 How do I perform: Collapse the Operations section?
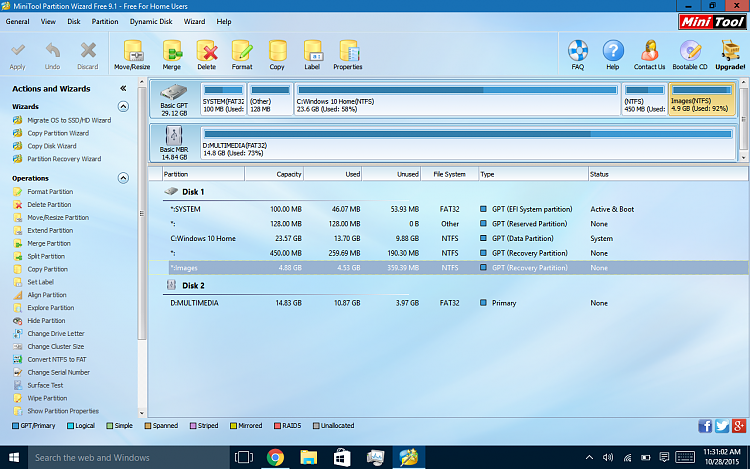click(123, 178)
